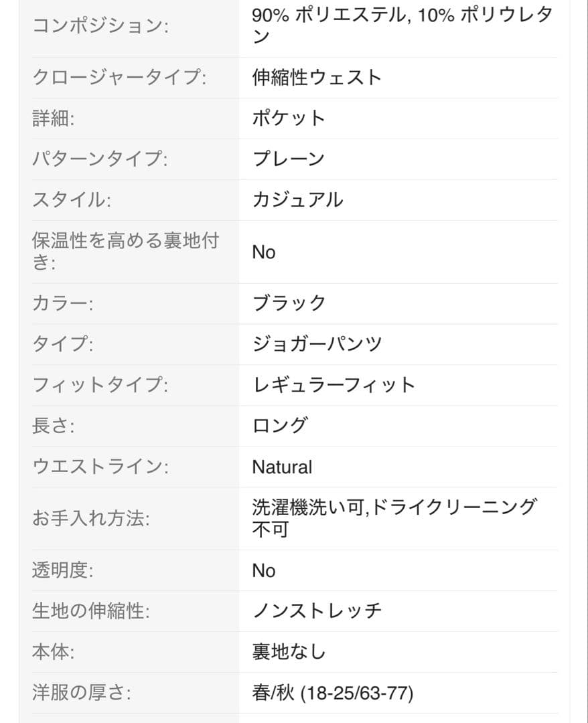Click the コンポジション label

[100, 25]
